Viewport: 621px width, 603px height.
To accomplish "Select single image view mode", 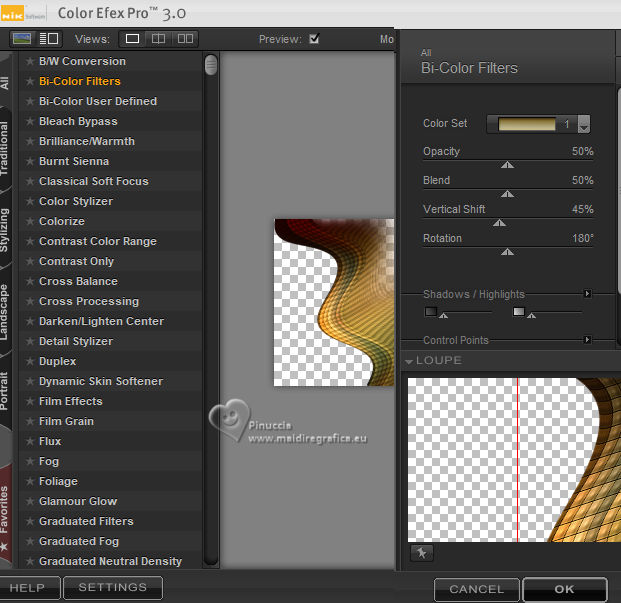I will [x=132, y=39].
